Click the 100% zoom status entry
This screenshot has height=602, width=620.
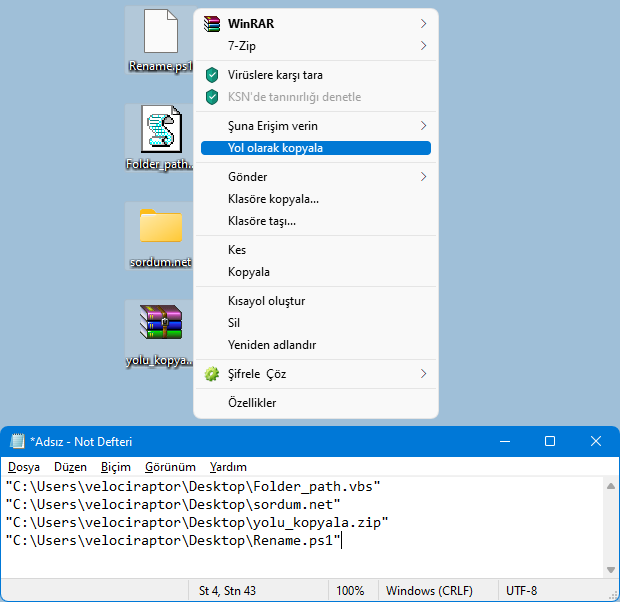350,591
